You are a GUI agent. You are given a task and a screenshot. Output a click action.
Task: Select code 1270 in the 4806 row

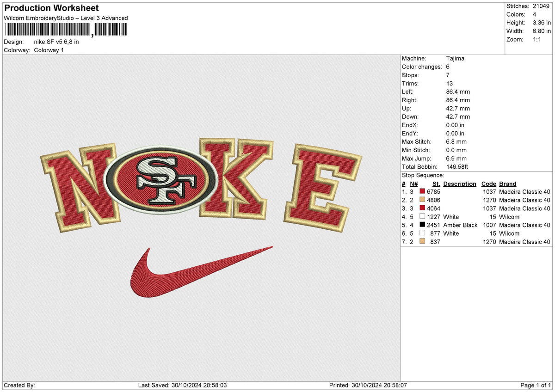click(489, 200)
